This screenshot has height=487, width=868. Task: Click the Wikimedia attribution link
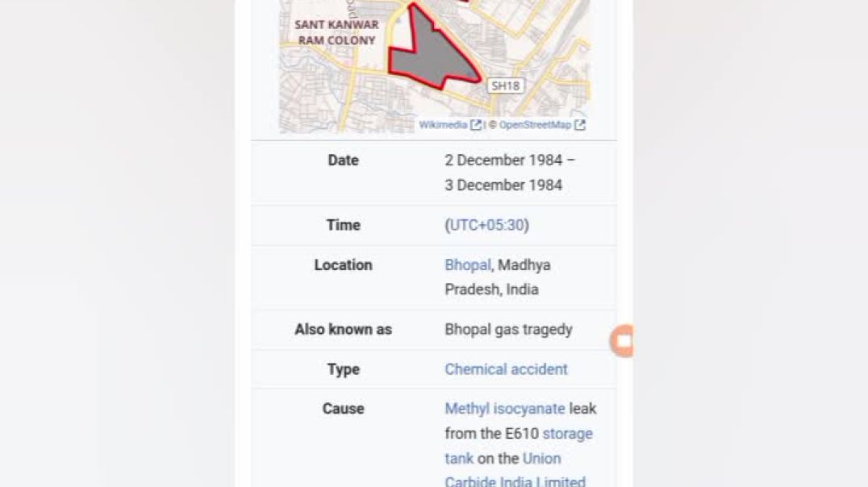(x=444, y=125)
